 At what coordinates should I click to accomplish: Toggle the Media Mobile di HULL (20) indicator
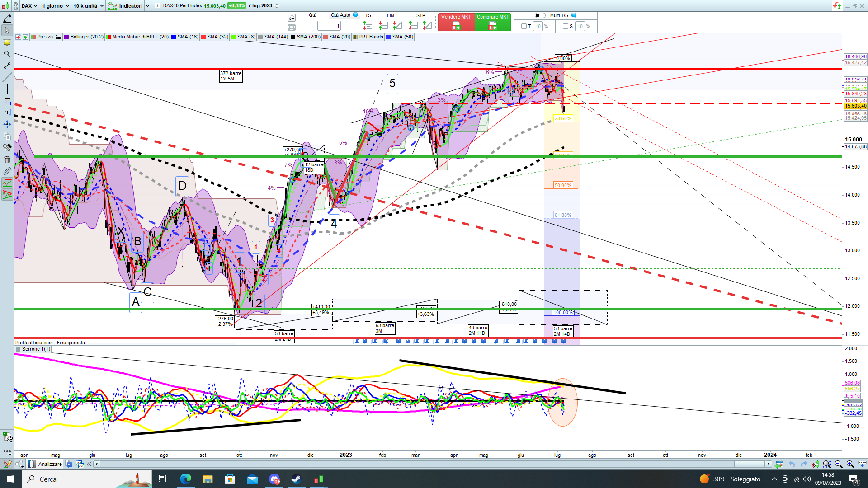point(137,37)
